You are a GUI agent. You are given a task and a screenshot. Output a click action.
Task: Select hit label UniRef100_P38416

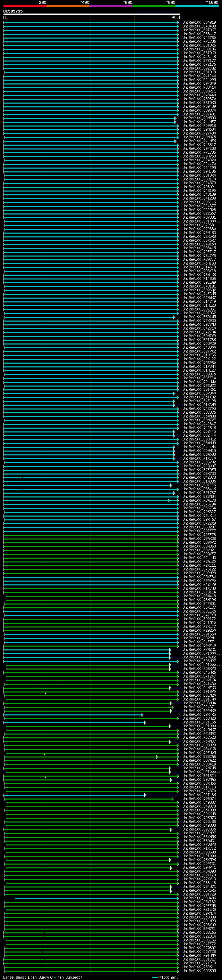[x=199, y=489]
